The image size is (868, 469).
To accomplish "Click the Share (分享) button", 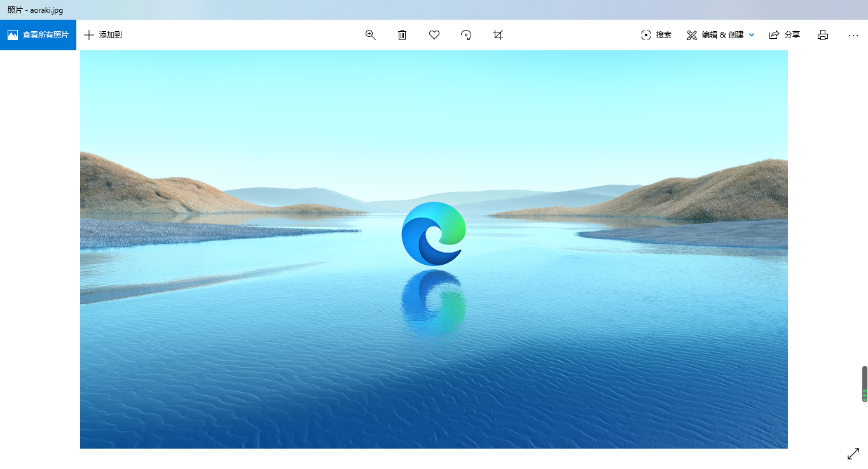I will (x=785, y=35).
